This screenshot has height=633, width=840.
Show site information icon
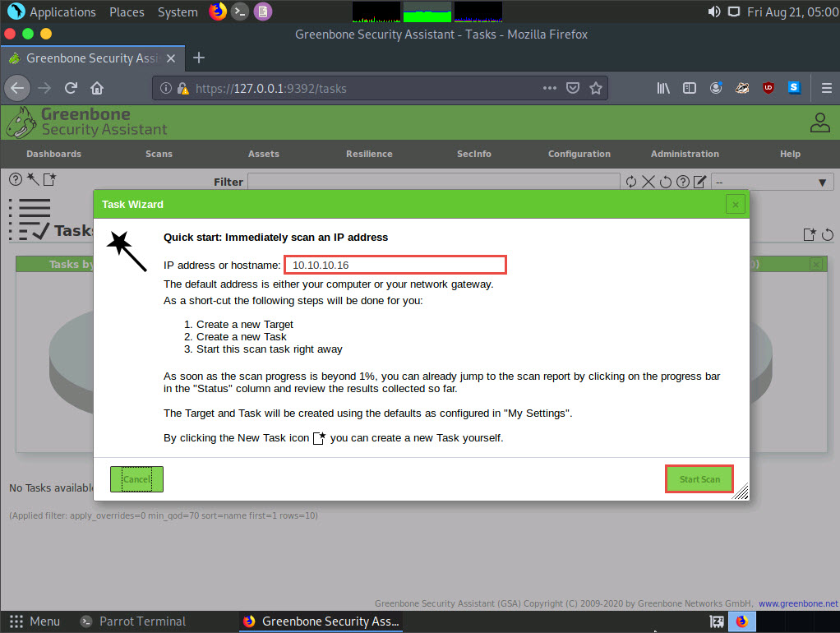(166, 88)
